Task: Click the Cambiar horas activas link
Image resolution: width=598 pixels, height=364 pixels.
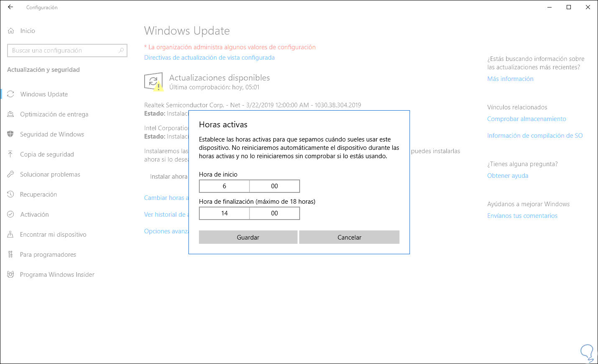Action: click(166, 198)
